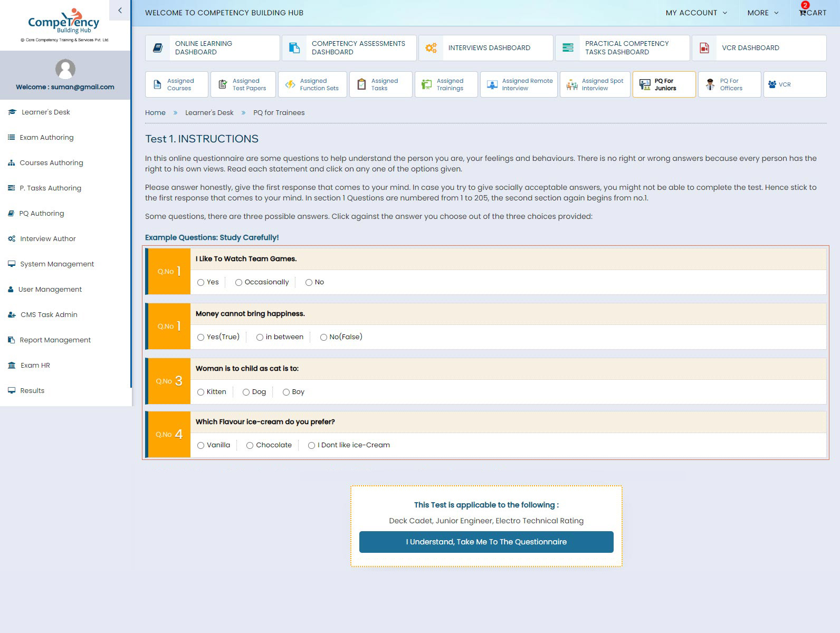This screenshot has height=633, width=840.
Task: Choose Vanilla as the ice-cream flavour
Action: pyautogui.click(x=201, y=446)
